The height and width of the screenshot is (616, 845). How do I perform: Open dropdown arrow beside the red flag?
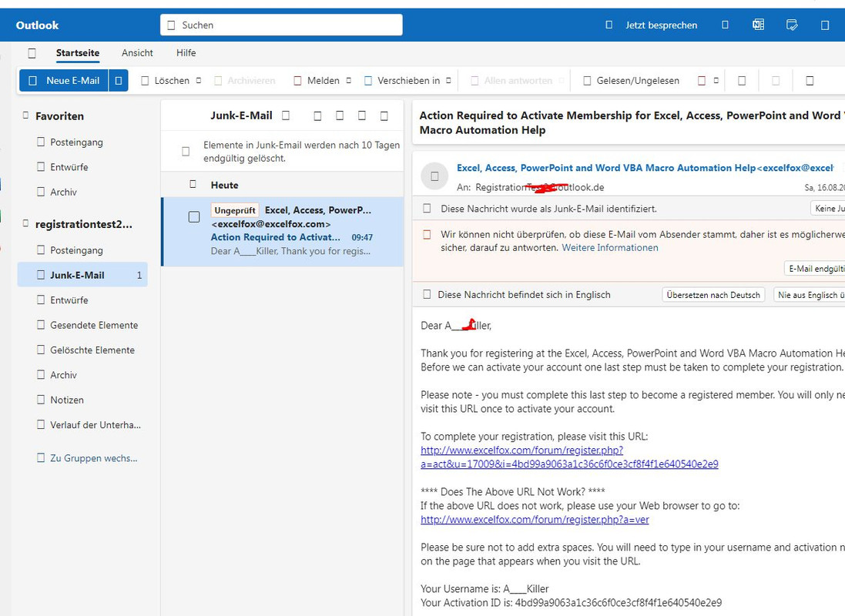[716, 81]
